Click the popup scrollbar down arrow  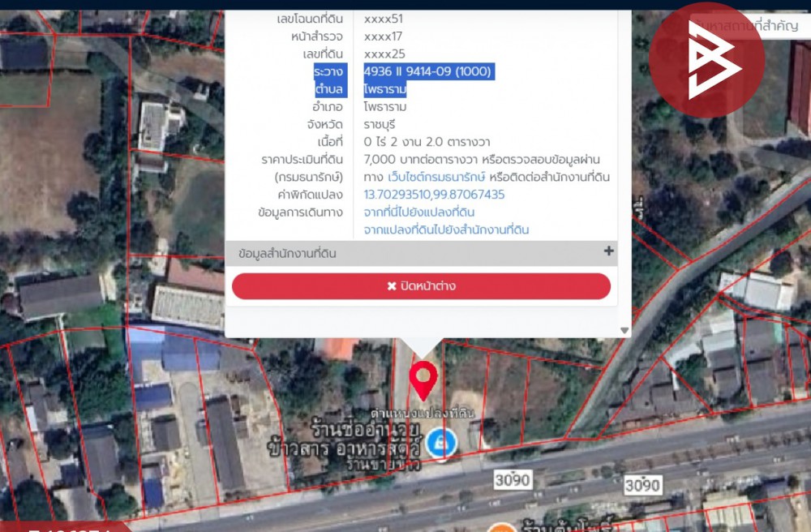624,330
